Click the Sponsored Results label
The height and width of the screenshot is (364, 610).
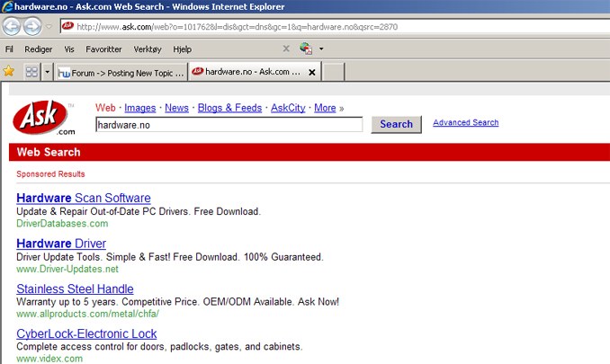(50, 174)
